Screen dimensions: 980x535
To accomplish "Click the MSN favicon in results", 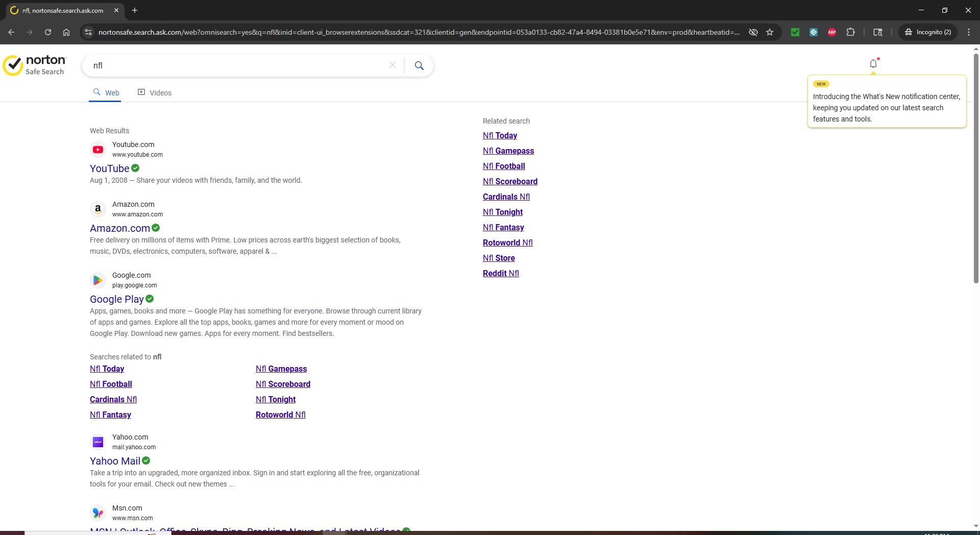I will click(98, 513).
